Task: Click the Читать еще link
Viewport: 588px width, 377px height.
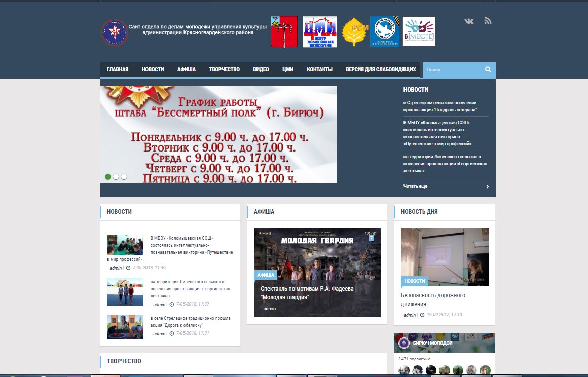Action: 415,186
